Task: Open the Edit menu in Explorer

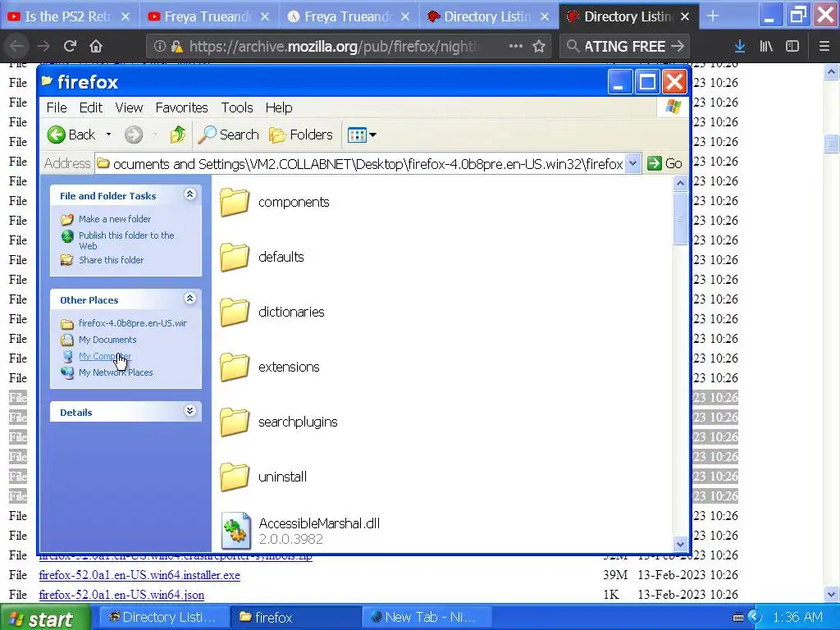Action: [x=90, y=107]
